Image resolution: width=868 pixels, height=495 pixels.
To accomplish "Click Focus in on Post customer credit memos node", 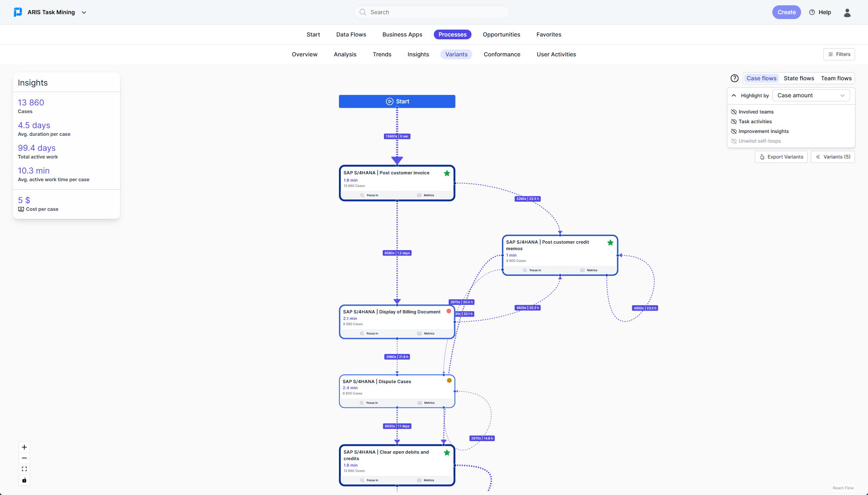I will point(532,270).
